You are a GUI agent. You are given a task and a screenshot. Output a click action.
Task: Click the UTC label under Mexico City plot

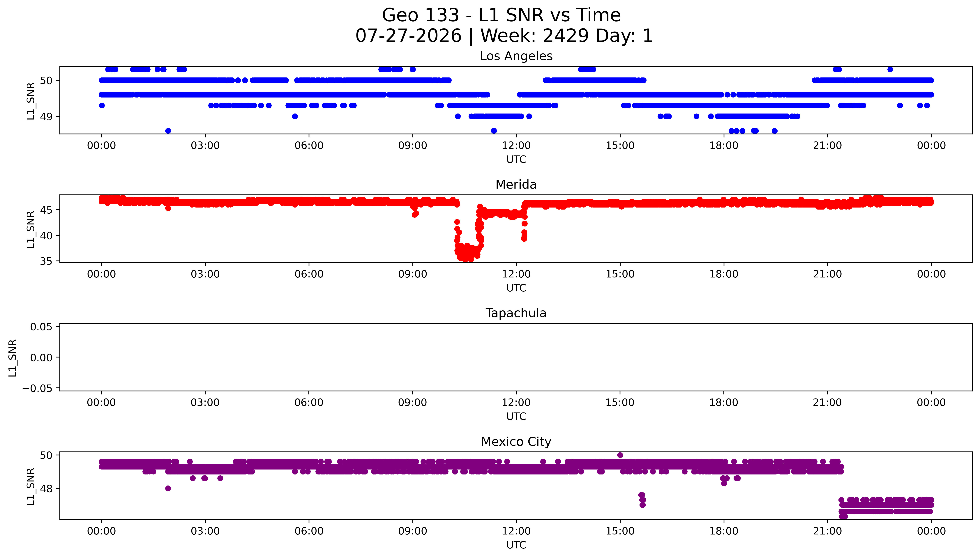[516, 545]
